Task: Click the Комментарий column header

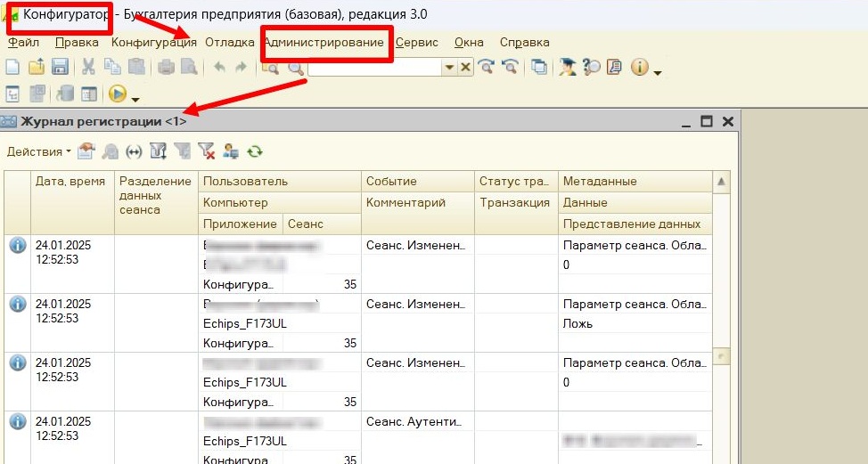Action: tap(418, 213)
